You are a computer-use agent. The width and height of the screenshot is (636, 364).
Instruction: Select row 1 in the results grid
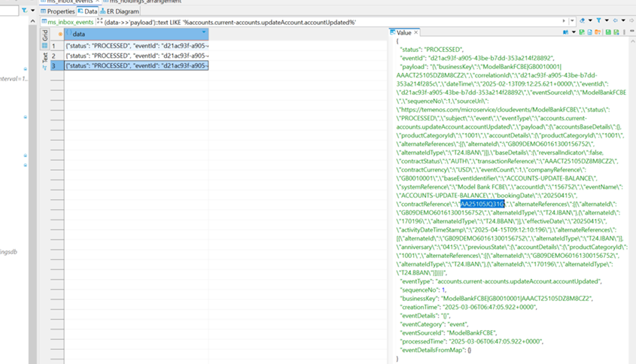53,45
